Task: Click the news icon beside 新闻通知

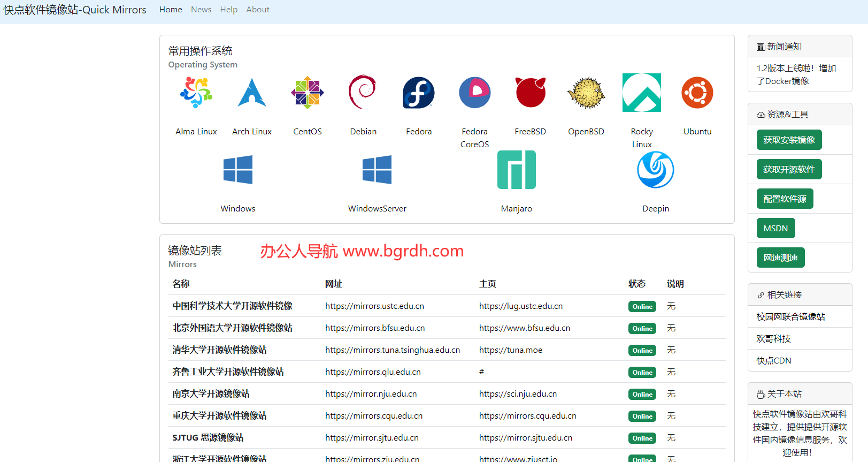Action: [761, 47]
